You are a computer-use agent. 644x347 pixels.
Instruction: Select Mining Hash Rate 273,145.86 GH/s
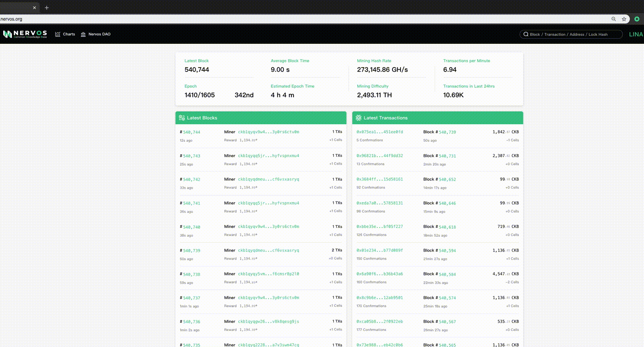[382, 70]
